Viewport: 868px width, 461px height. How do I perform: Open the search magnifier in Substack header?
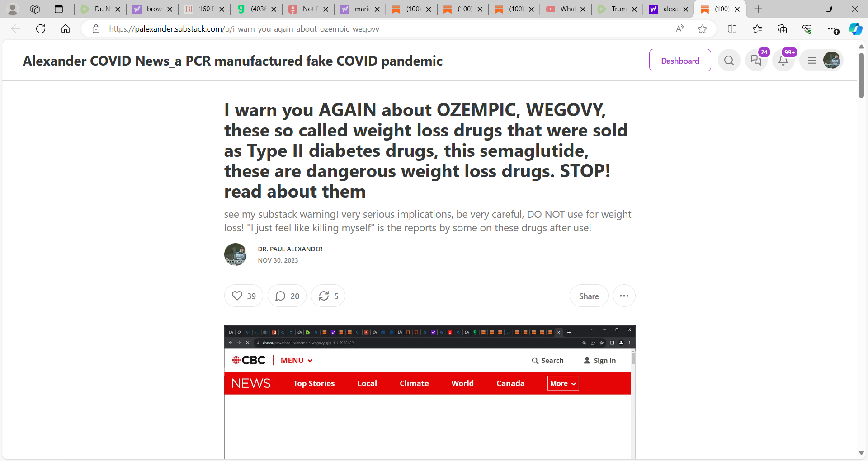(x=729, y=61)
